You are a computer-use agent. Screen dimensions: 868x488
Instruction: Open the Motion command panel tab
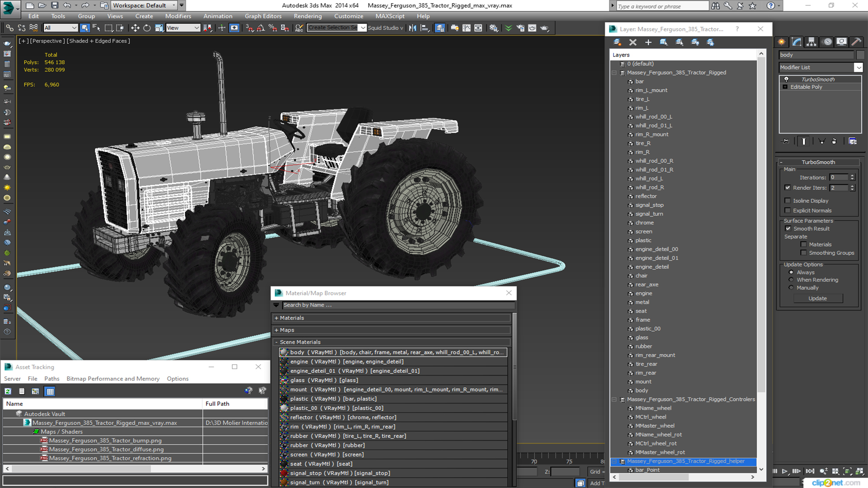(827, 42)
